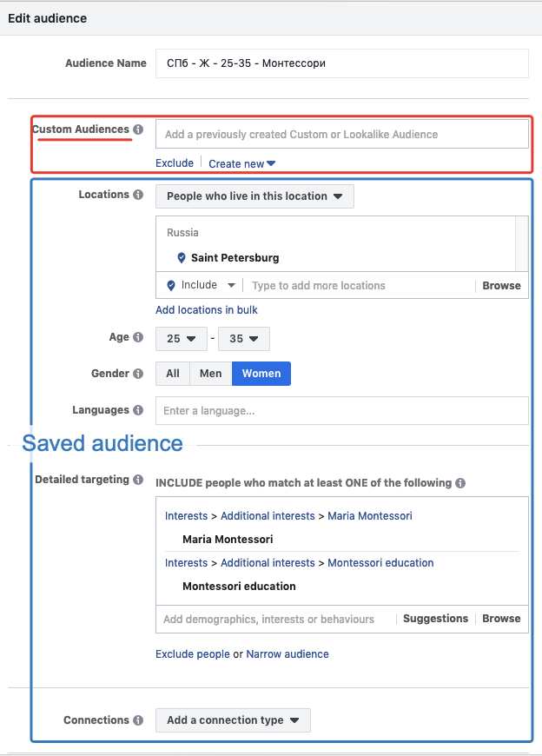Click Enter a language input field

pyautogui.click(x=342, y=411)
